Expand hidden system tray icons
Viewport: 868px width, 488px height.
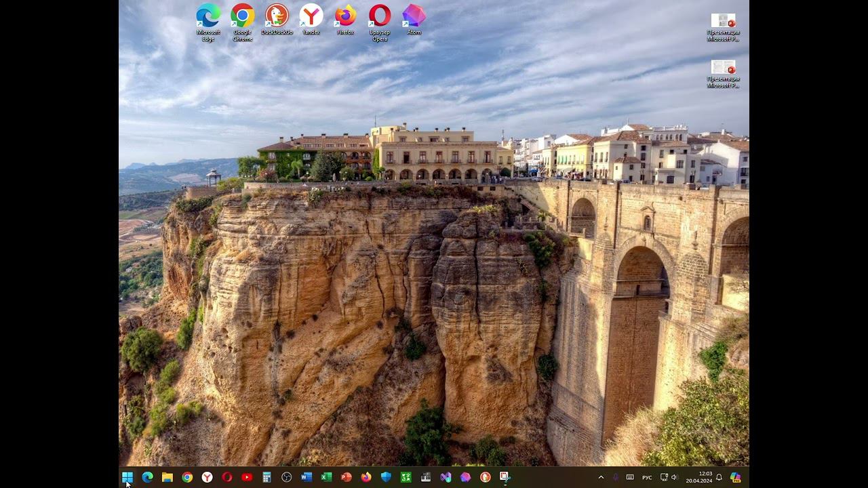point(601,477)
